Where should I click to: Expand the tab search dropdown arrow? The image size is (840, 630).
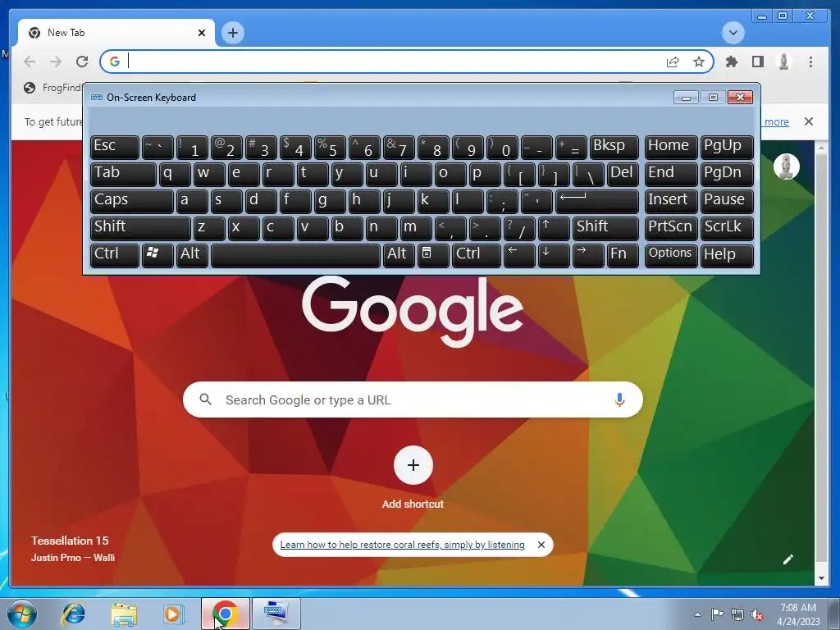(733, 33)
